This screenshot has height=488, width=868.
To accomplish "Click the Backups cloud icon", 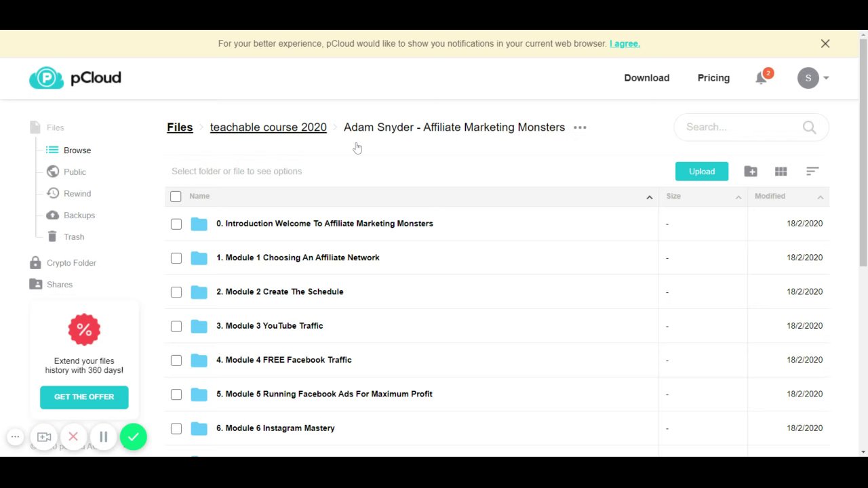I will pyautogui.click(x=52, y=215).
